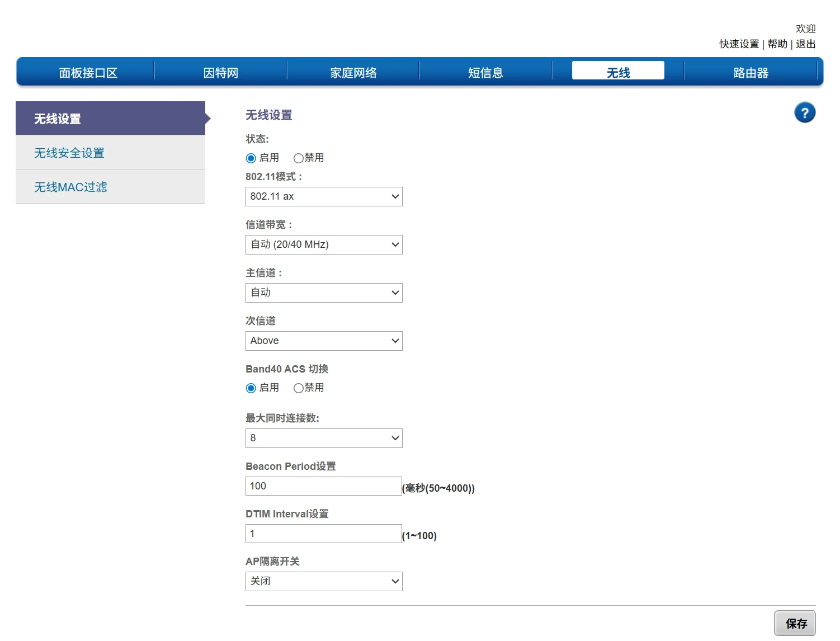Open 无线MAC过滤 in the sidebar
Viewport: 840px width, 641px height.
click(110, 187)
